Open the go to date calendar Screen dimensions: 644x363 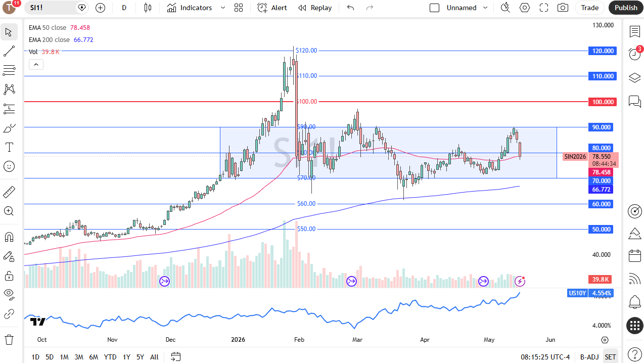tap(175, 357)
